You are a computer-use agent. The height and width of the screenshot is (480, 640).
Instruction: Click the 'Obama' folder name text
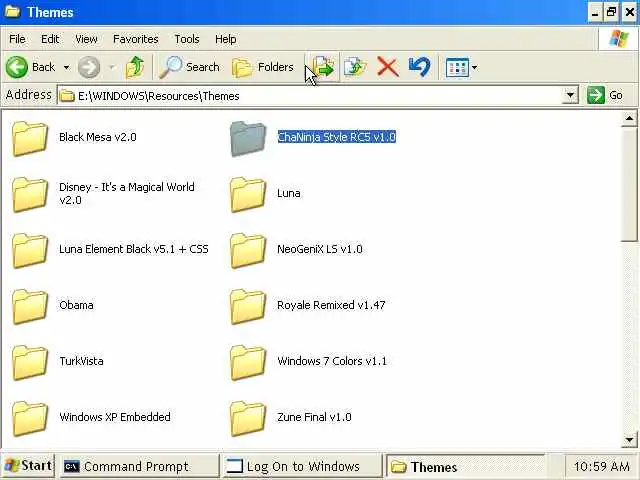coord(76,305)
